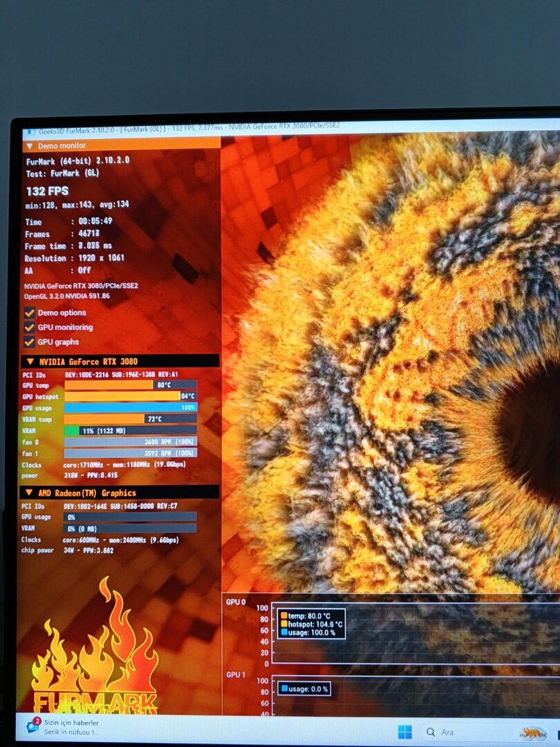Viewport: 560px width, 747px height.
Task: Click the 132 FPS counter text
Action: pyautogui.click(x=47, y=191)
